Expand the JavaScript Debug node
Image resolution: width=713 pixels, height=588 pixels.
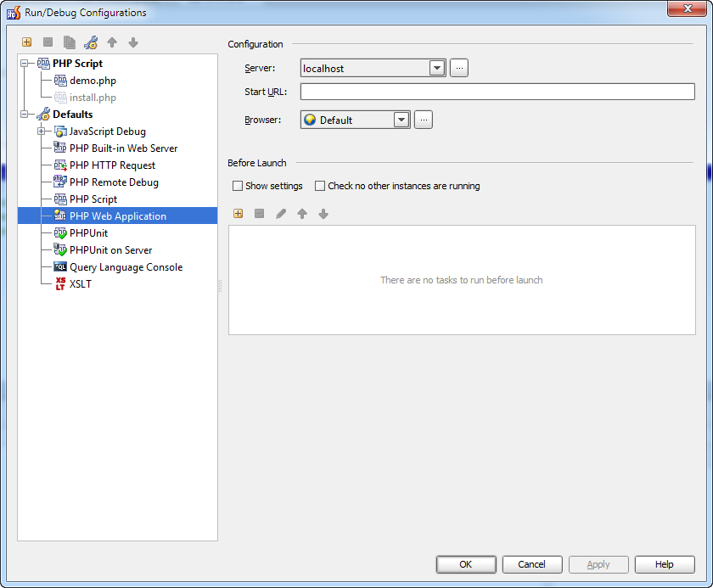pos(42,132)
